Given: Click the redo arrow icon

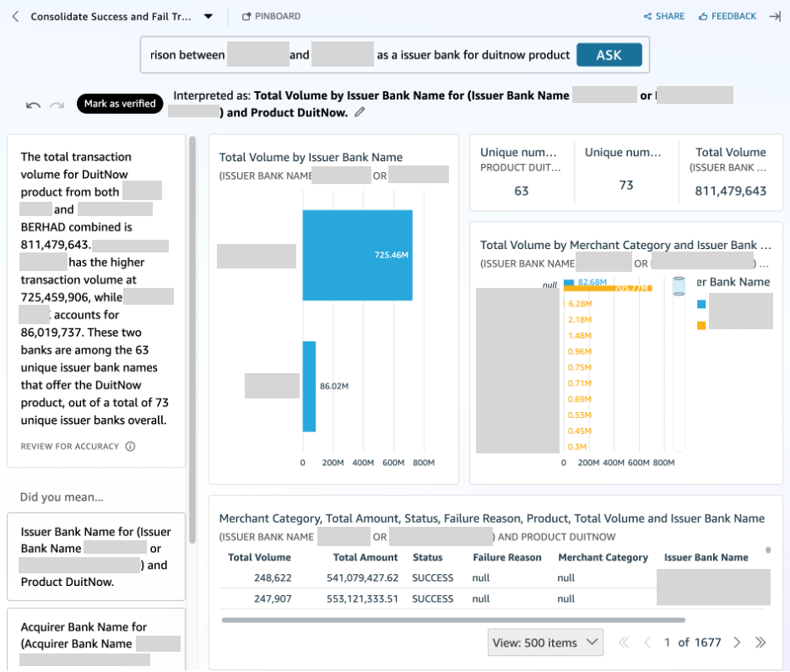Looking at the screenshot, I should (x=57, y=105).
